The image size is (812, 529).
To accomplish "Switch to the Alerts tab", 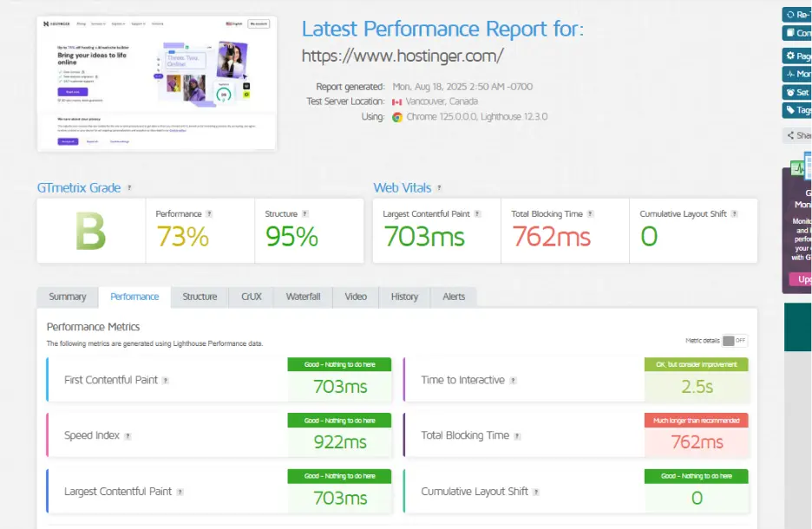I will click(454, 297).
